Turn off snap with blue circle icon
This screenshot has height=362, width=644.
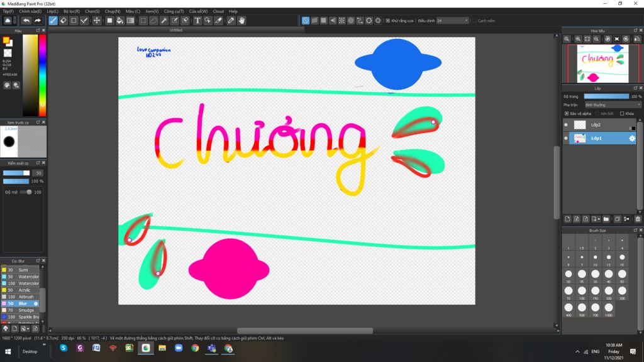[x=306, y=21]
